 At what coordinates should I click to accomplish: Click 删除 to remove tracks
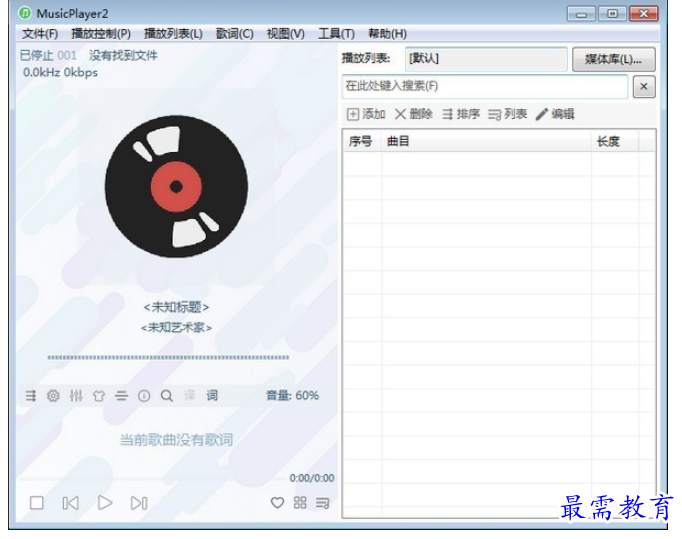pyautogui.click(x=413, y=114)
